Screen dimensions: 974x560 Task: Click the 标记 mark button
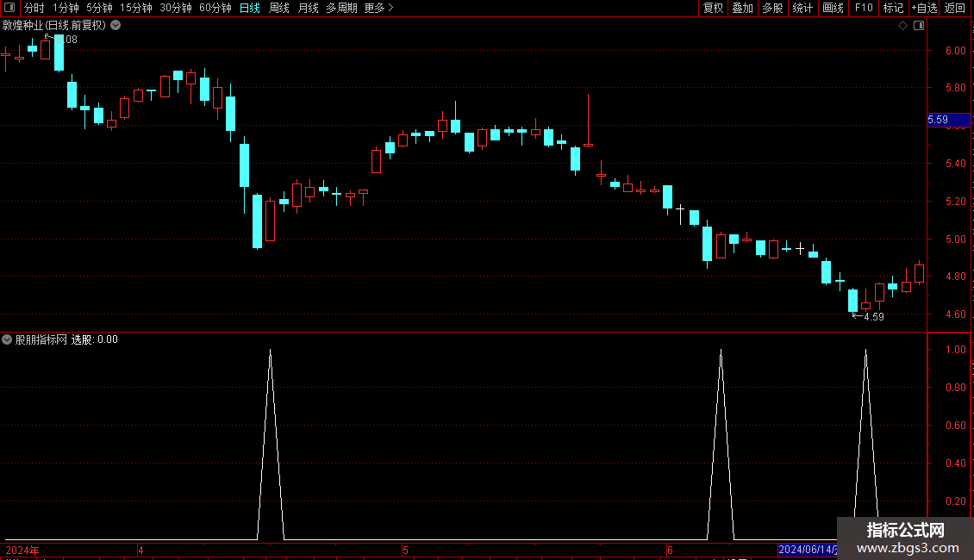[x=893, y=8]
